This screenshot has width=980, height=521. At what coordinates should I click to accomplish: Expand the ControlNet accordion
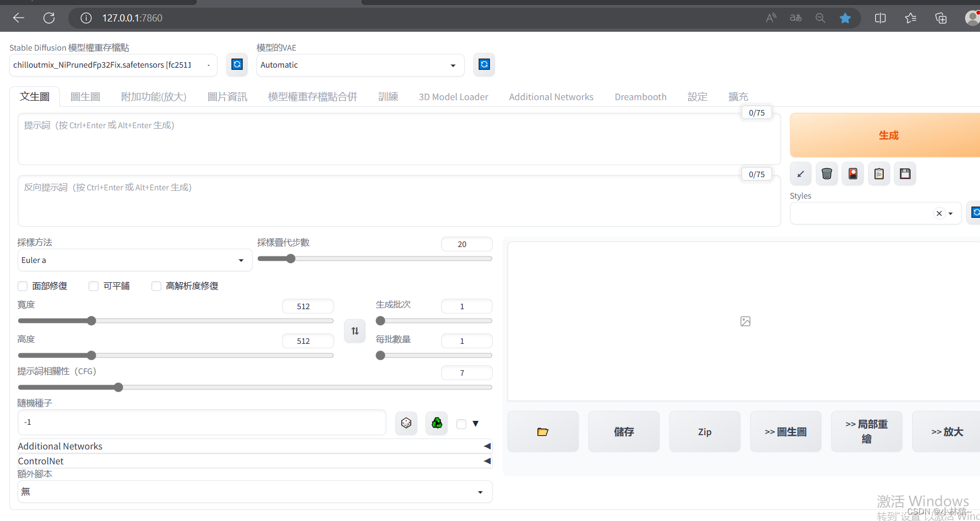pos(254,461)
